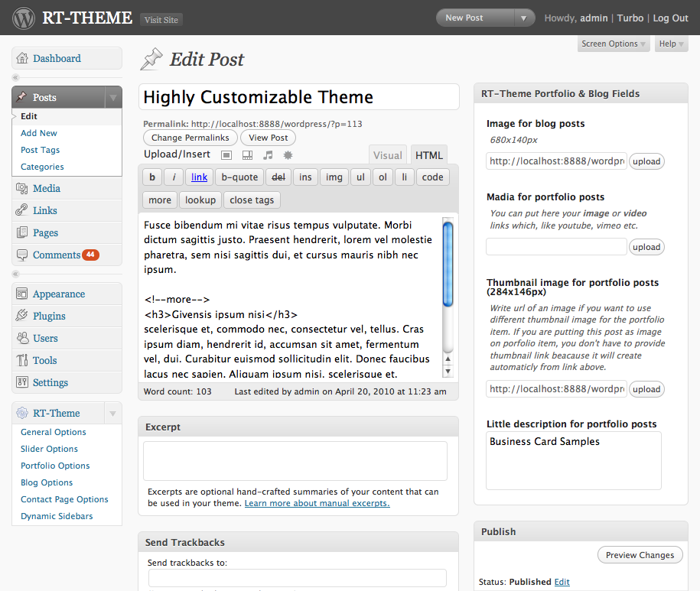Image resolution: width=700 pixels, height=591 pixels.
Task: Click the Excerpt text area
Action: point(295,461)
